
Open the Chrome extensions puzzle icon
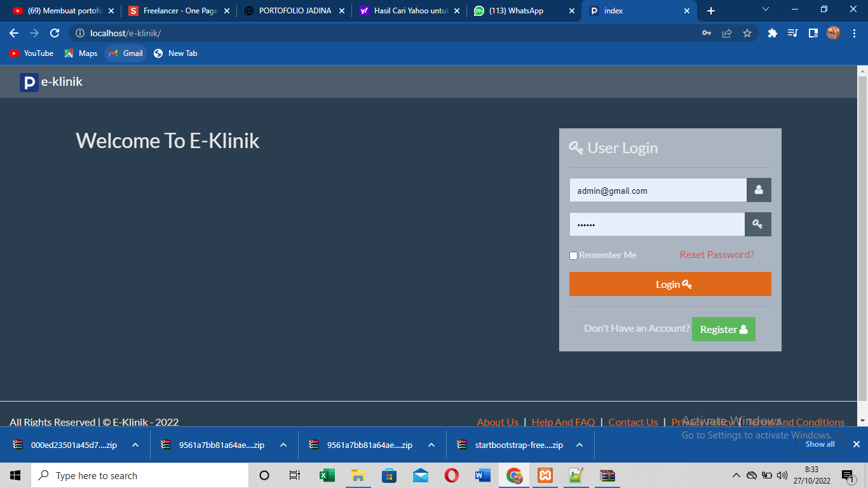773,33
